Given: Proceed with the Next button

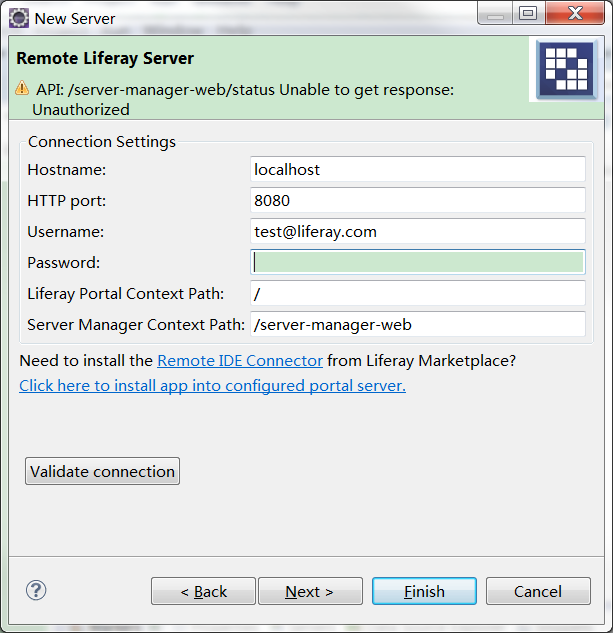Looking at the screenshot, I should coord(310,591).
